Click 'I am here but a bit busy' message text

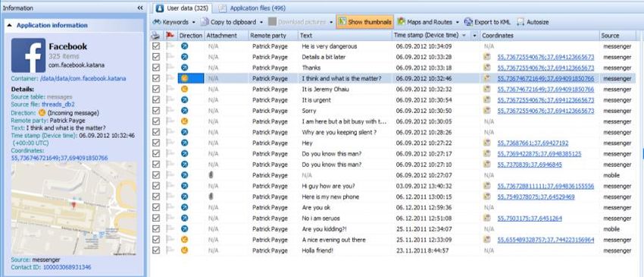pyautogui.click(x=345, y=121)
